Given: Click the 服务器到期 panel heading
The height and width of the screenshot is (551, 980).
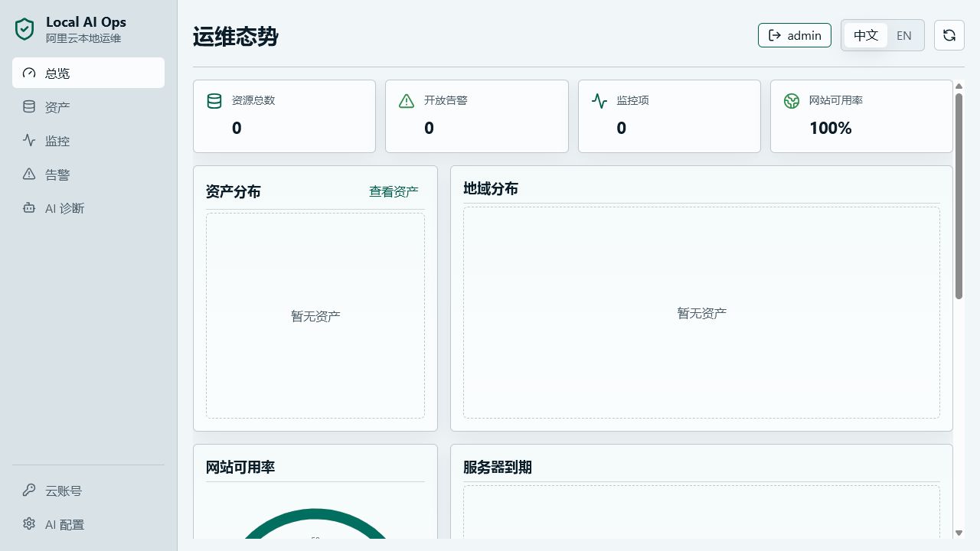Looking at the screenshot, I should point(498,467).
